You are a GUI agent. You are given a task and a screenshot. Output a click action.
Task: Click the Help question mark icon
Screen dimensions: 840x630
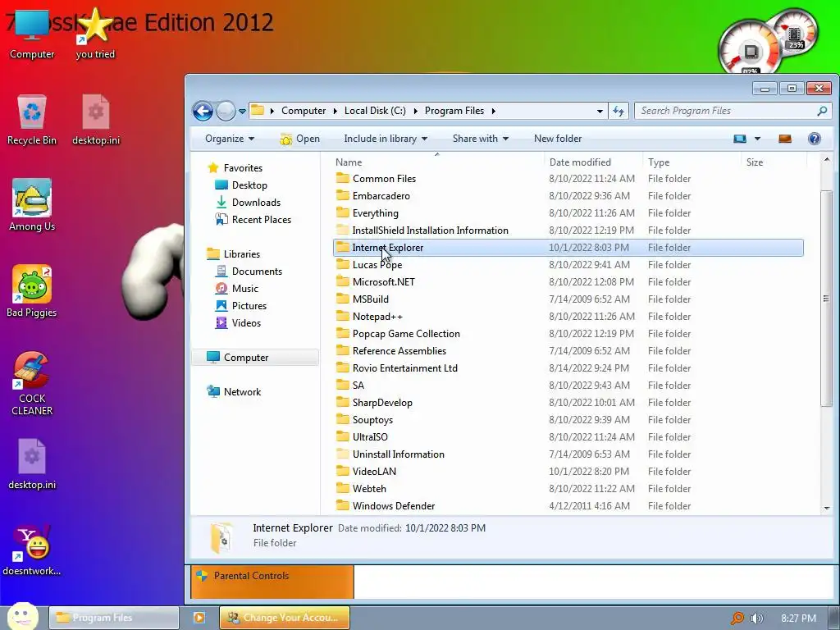pyautogui.click(x=815, y=139)
